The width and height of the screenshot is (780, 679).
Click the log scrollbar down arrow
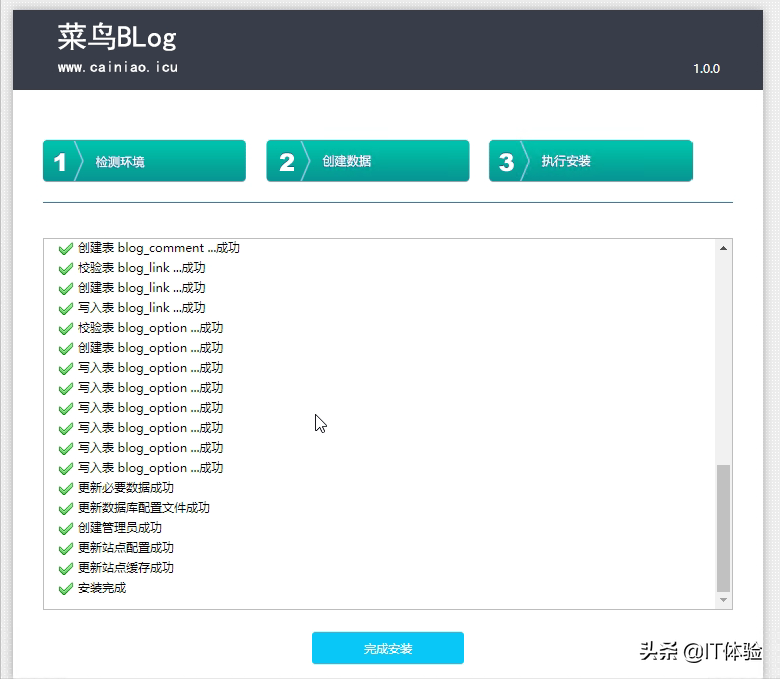pos(723,600)
